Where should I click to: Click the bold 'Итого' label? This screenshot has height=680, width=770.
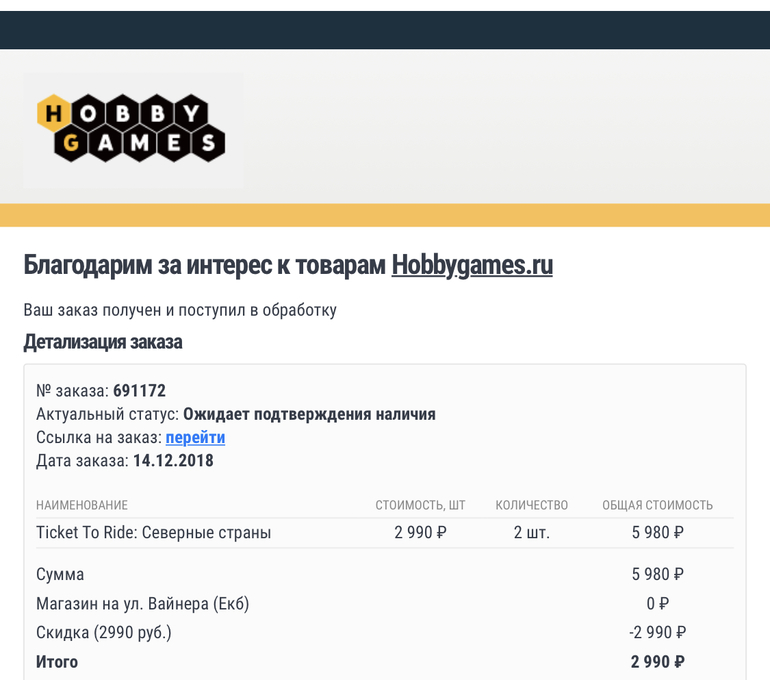57,661
